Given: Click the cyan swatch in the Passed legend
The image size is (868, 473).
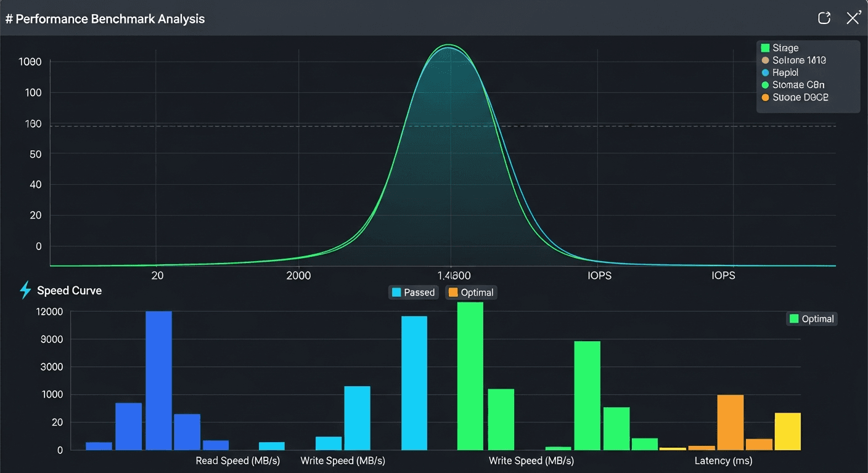Looking at the screenshot, I should click(x=395, y=292).
